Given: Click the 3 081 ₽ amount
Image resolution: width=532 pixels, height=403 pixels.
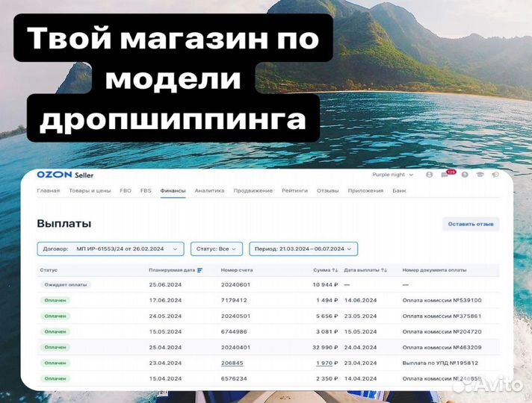Looking at the screenshot, I should pos(327,331).
